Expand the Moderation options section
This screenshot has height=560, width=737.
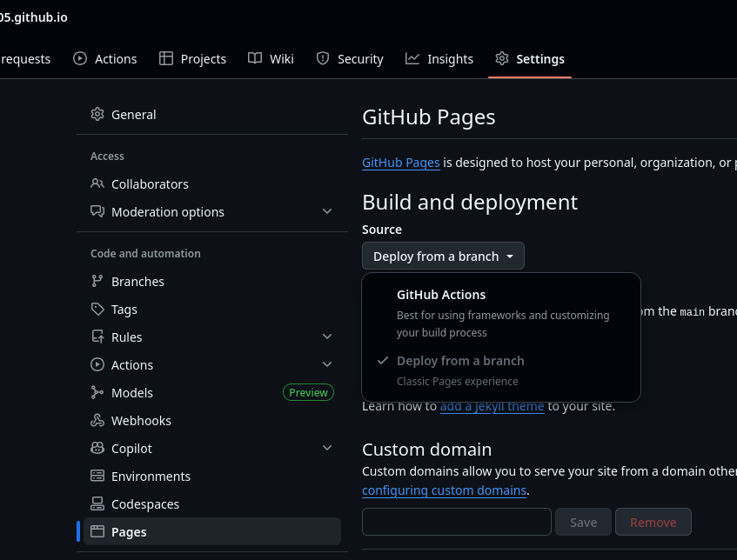[327, 212]
